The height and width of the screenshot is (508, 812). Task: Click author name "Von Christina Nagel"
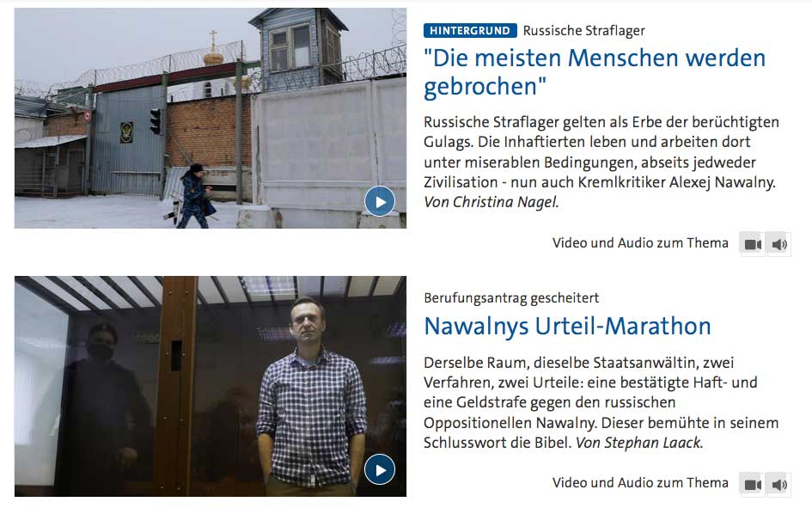click(x=491, y=202)
